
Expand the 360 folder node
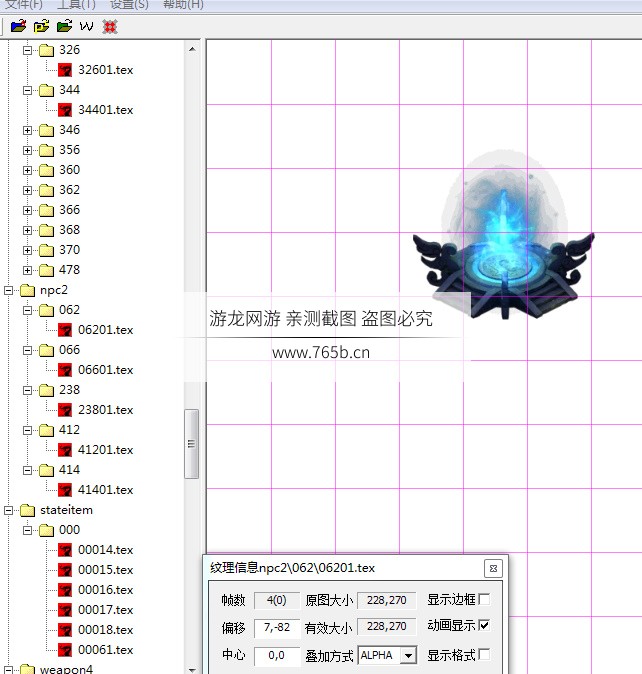pyautogui.click(x=28, y=170)
